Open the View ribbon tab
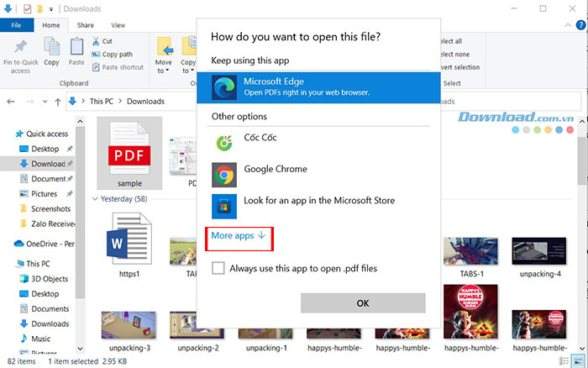Screen dimensions: 588x368 pyautogui.click(x=118, y=25)
